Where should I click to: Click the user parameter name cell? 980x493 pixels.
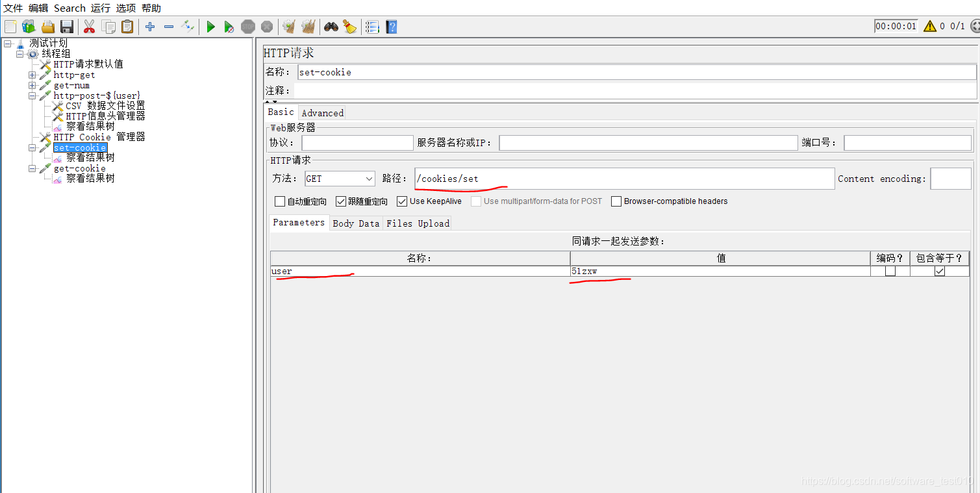tap(420, 272)
